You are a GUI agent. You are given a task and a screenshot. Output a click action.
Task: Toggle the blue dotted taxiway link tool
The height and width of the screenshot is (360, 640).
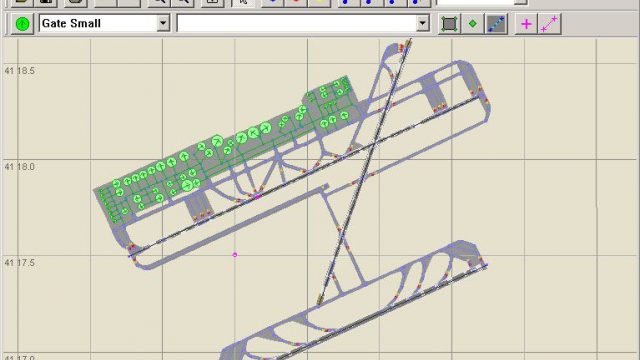click(496, 24)
